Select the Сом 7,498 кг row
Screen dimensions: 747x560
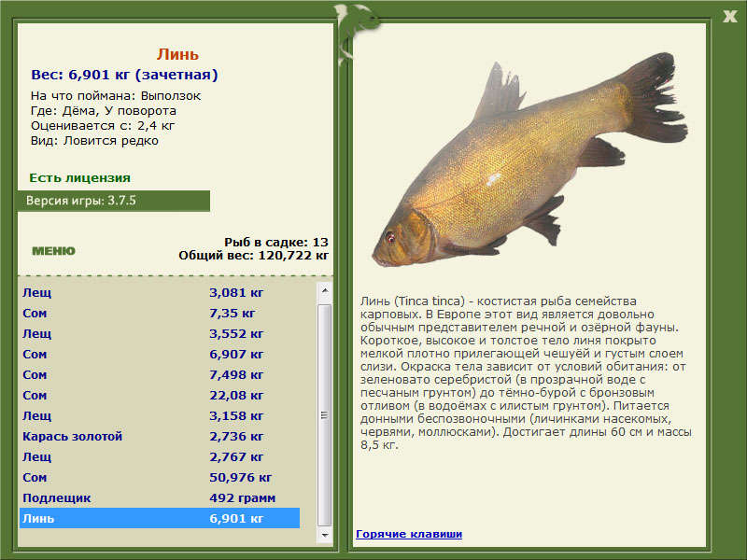(x=160, y=374)
